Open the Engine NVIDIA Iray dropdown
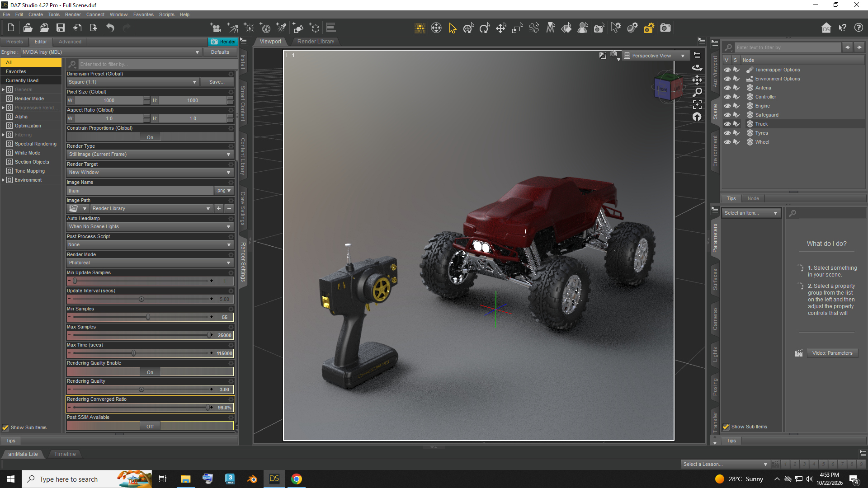Image resolution: width=868 pixels, height=488 pixels. coord(111,52)
